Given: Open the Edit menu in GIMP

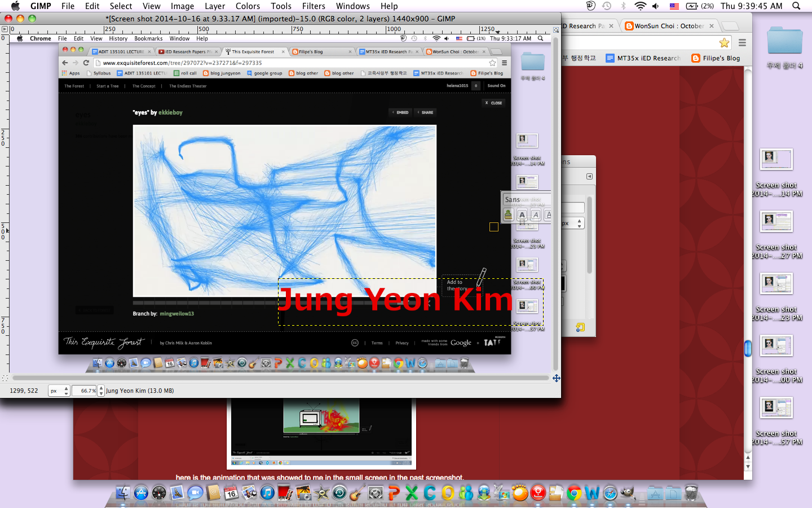Looking at the screenshot, I should point(92,6).
